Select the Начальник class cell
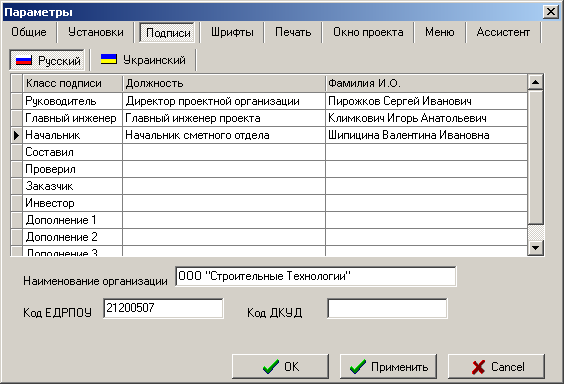 [x=73, y=135]
